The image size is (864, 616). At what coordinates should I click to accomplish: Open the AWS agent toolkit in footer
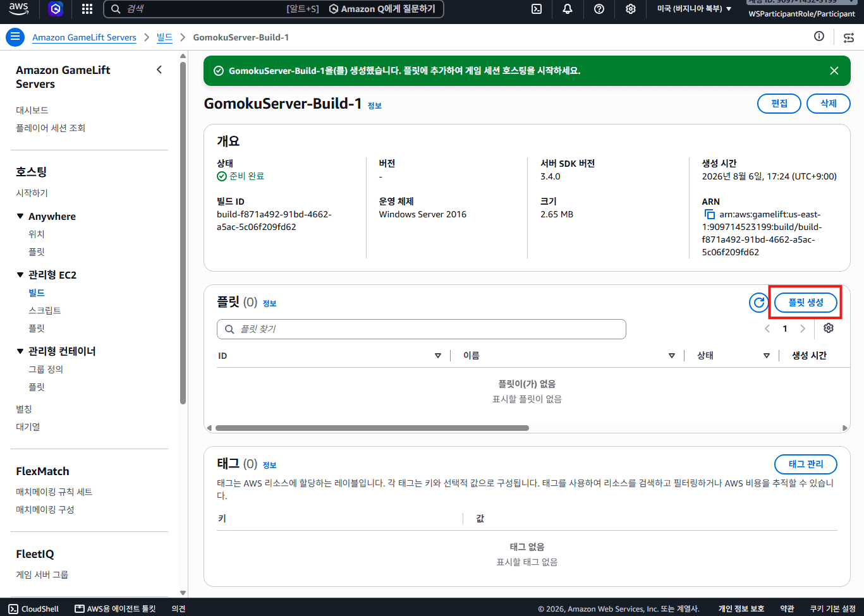(x=115, y=608)
